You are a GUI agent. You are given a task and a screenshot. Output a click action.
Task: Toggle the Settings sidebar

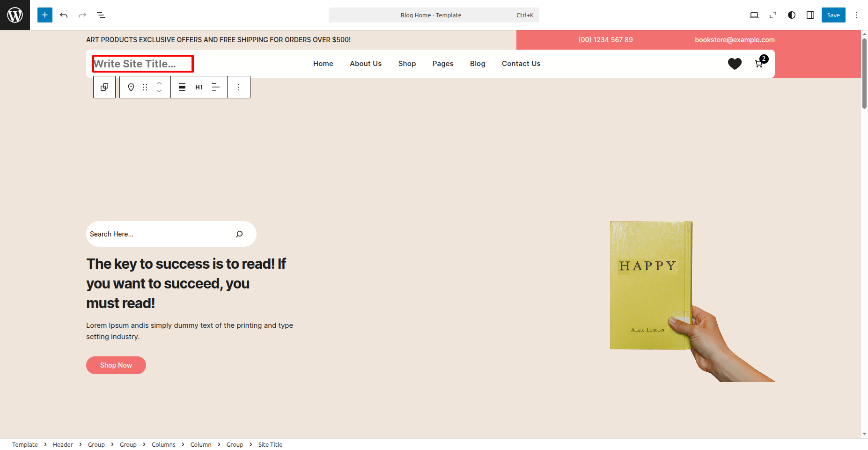click(x=810, y=15)
